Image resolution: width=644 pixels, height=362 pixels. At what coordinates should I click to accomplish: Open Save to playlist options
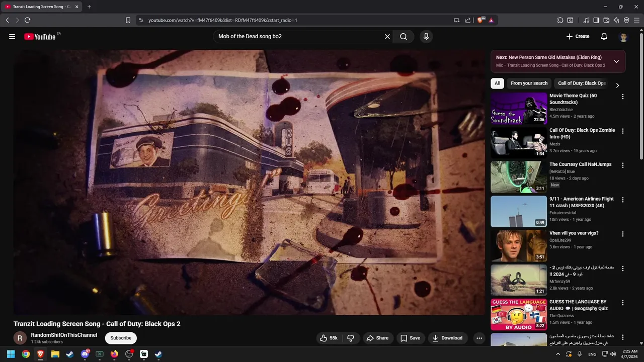coord(410,338)
